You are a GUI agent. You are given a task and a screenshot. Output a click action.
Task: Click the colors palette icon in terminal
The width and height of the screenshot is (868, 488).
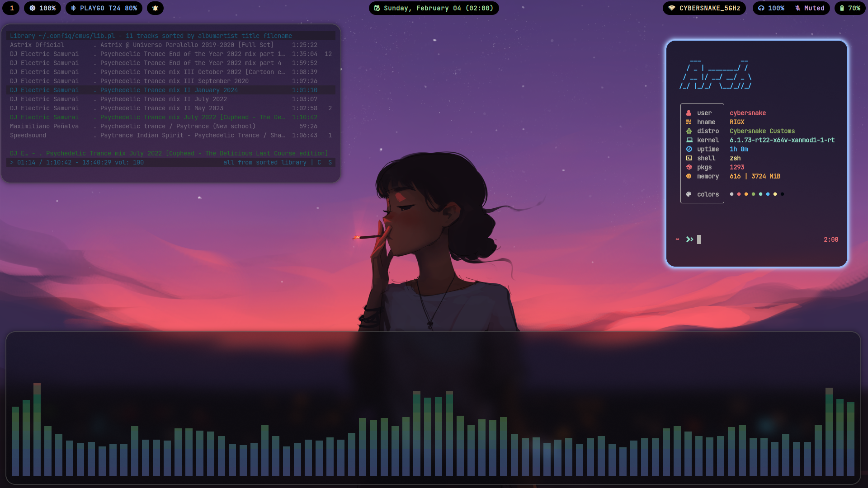click(689, 194)
